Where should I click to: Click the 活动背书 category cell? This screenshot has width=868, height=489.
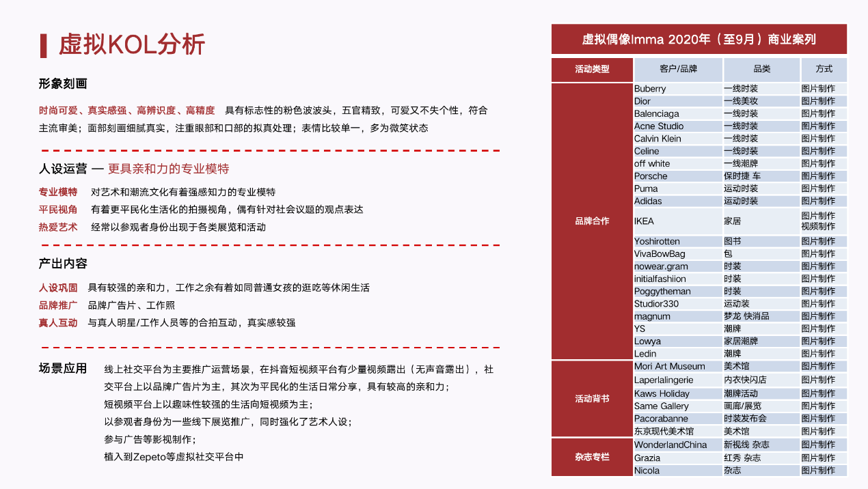pos(592,399)
